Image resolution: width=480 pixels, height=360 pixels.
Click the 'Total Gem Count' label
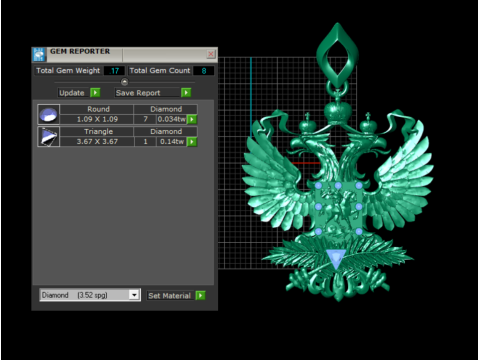(x=160, y=71)
